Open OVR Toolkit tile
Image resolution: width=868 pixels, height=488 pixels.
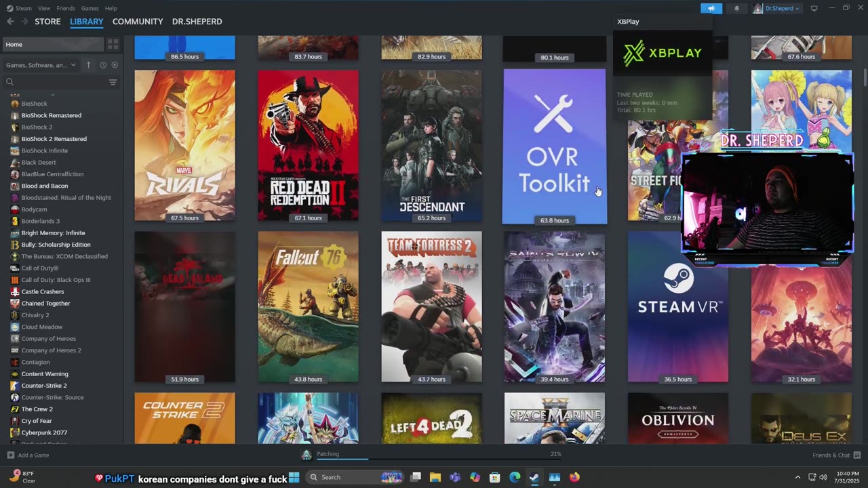coord(555,146)
